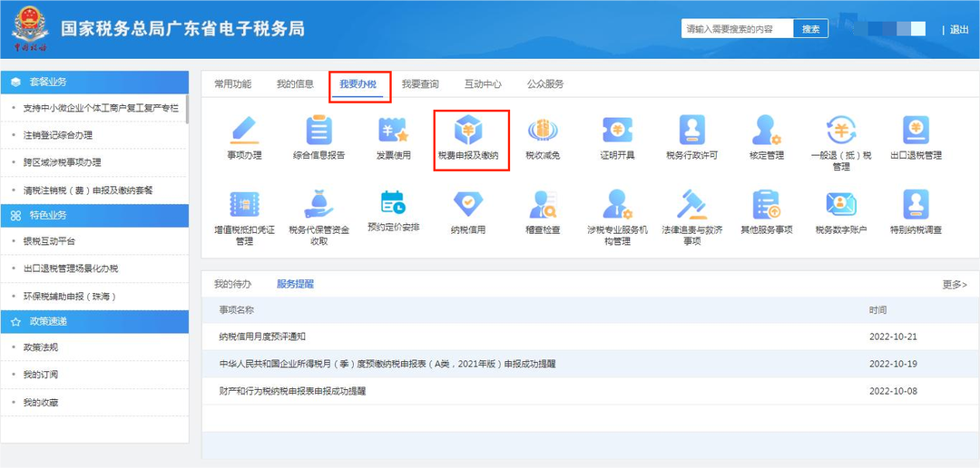980x468 pixels.
Task: Open 税收减免 icon
Action: tap(543, 130)
